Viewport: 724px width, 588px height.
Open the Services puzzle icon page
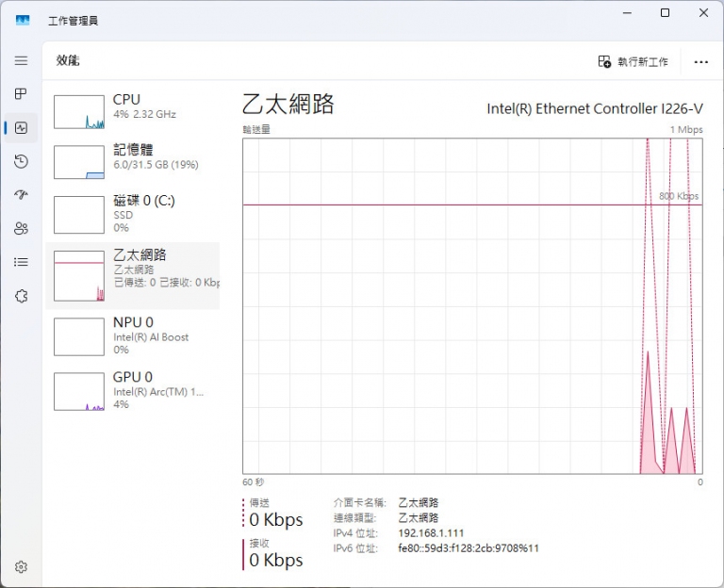pyautogui.click(x=22, y=296)
